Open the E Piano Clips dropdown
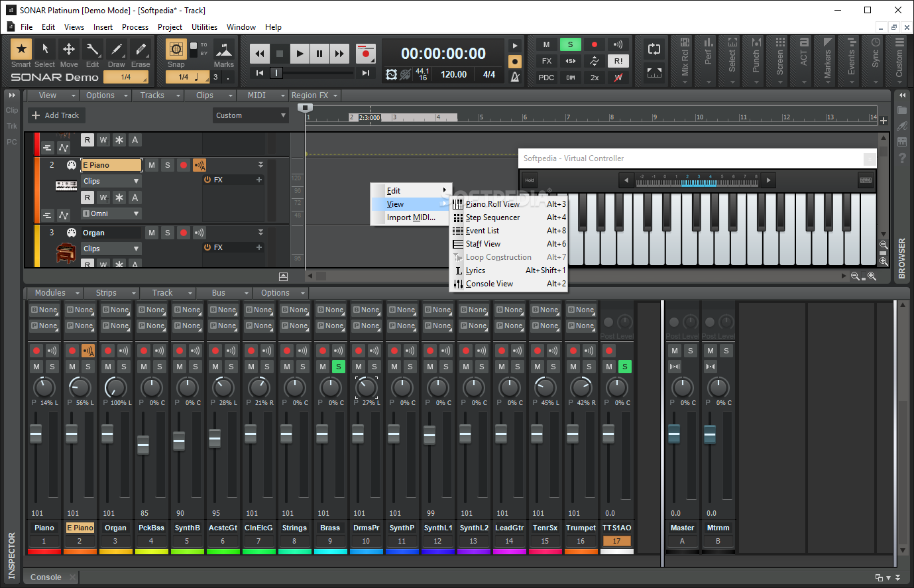The height and width of the screenshot is (588, 914). click(x=111, y=181)
